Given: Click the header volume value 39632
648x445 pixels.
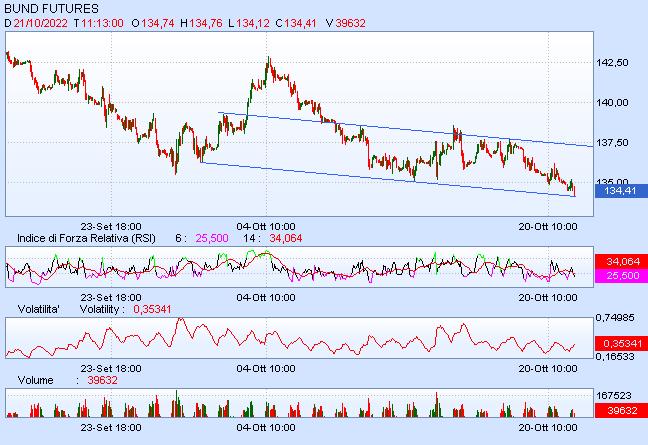Looking at the screenshot, I should [x=350, y=23].
